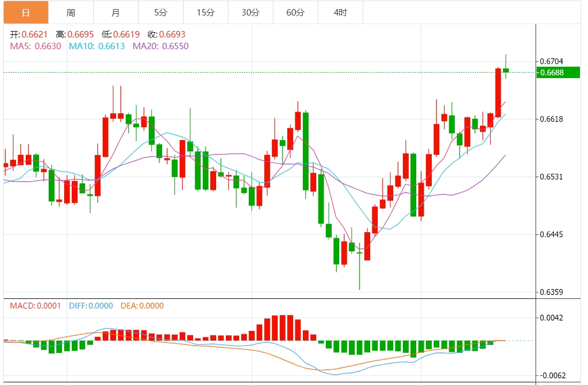This screenshot has width=588, height=385.
Task: Click the 0.6445 price axis label
Action: tap(551, 235)
